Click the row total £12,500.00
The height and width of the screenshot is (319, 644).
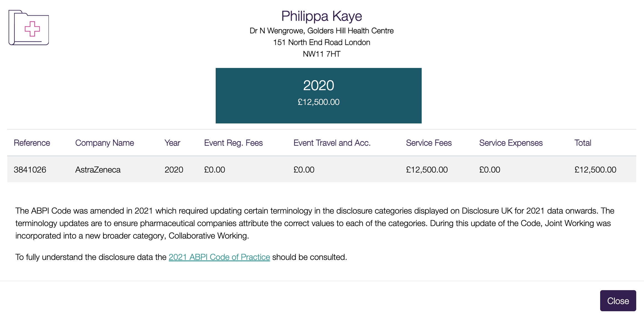(x=595, y=169)
